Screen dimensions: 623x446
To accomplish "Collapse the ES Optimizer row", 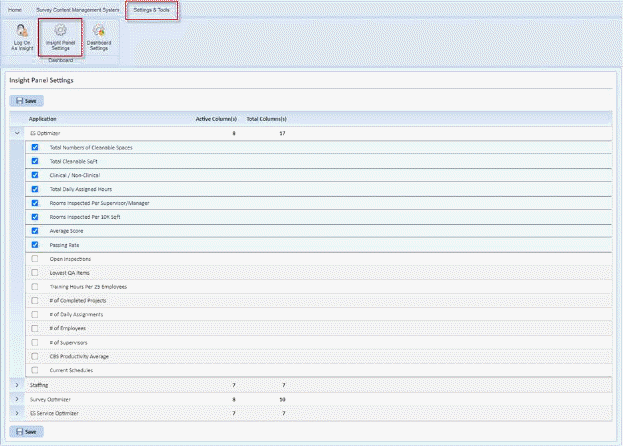I will 17,132.
